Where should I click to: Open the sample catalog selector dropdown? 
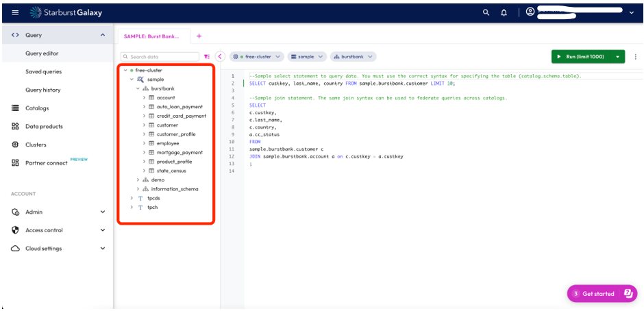307,57
